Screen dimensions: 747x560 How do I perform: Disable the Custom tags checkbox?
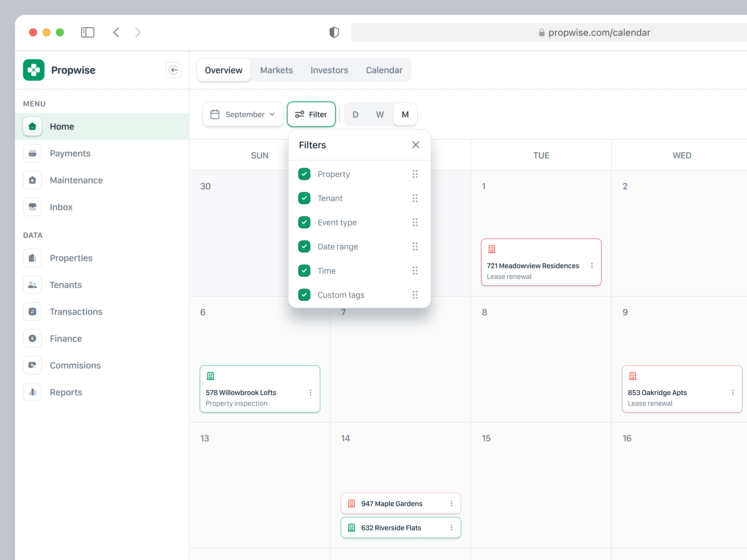[304, 295]
